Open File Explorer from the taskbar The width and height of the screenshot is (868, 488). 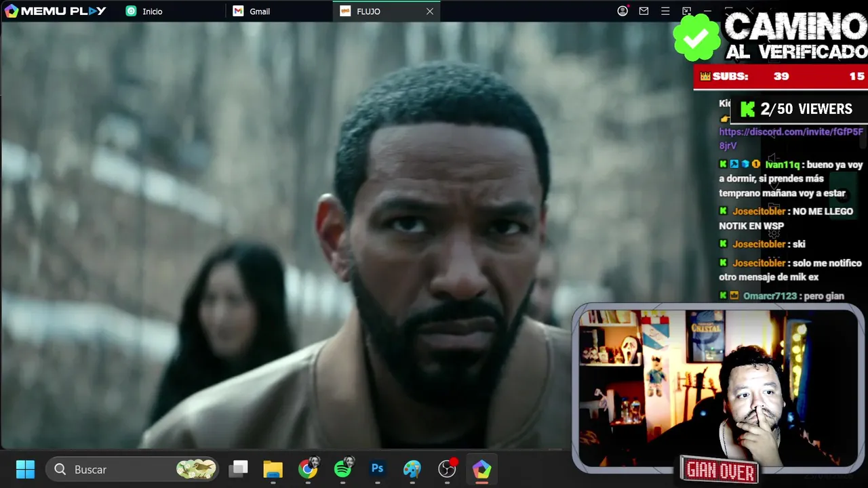(x=273, y=469)
